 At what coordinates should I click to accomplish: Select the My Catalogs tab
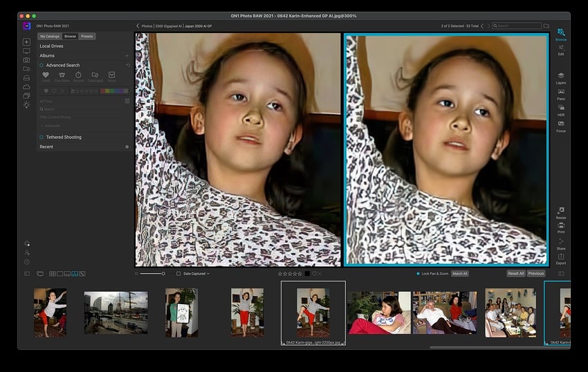click(50, 37)
